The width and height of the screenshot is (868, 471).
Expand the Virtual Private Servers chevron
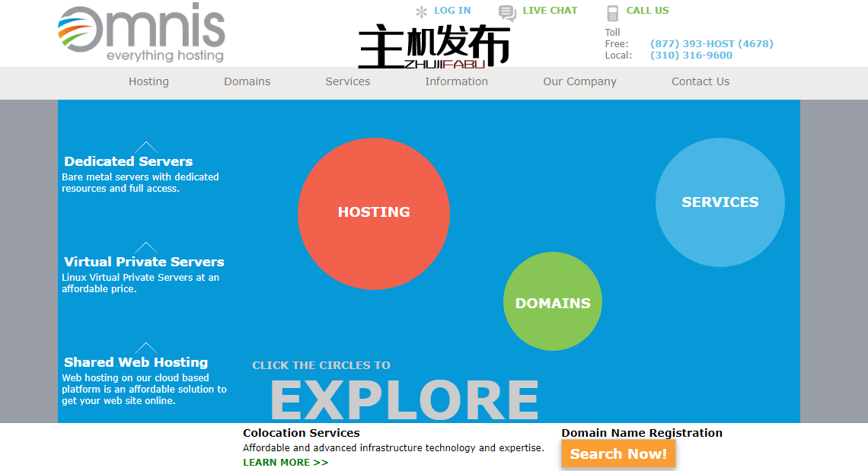[145, 247]
